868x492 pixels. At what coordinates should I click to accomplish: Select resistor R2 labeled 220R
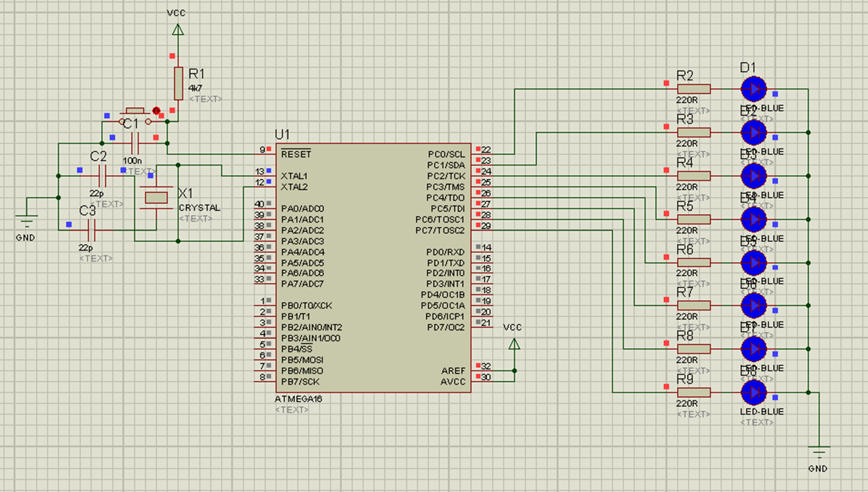coord(694,89)
